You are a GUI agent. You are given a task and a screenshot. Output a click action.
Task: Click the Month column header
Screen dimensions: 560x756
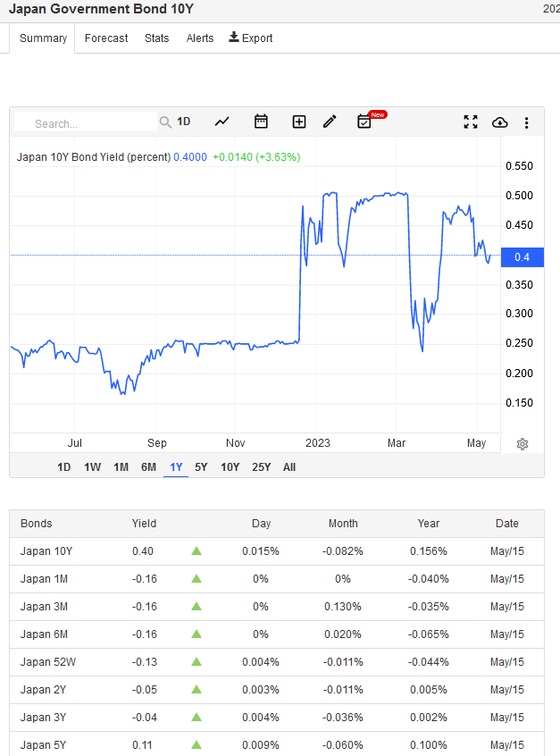click(343, 523)
